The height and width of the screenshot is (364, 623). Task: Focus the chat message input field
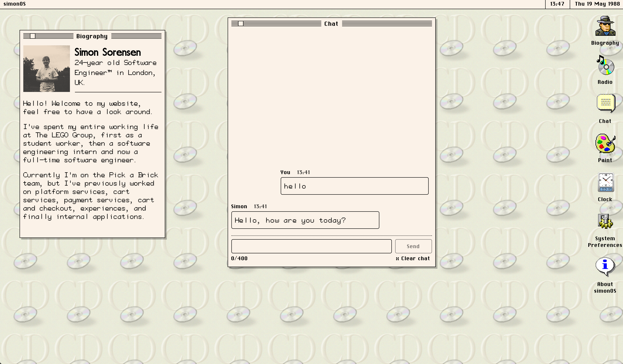click(x=311, y=246)
